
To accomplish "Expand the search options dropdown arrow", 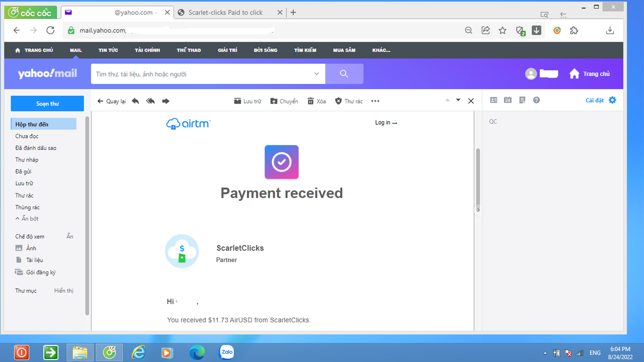I will click(316, 74).
